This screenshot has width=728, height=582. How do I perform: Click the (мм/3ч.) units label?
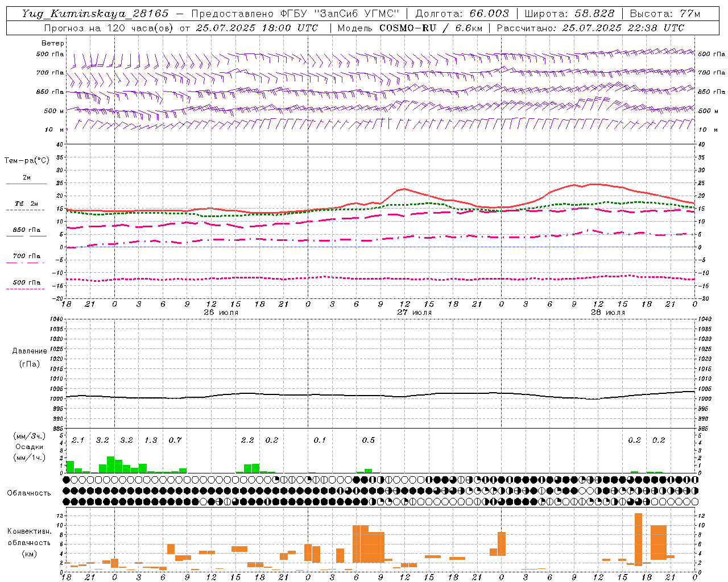29,436
